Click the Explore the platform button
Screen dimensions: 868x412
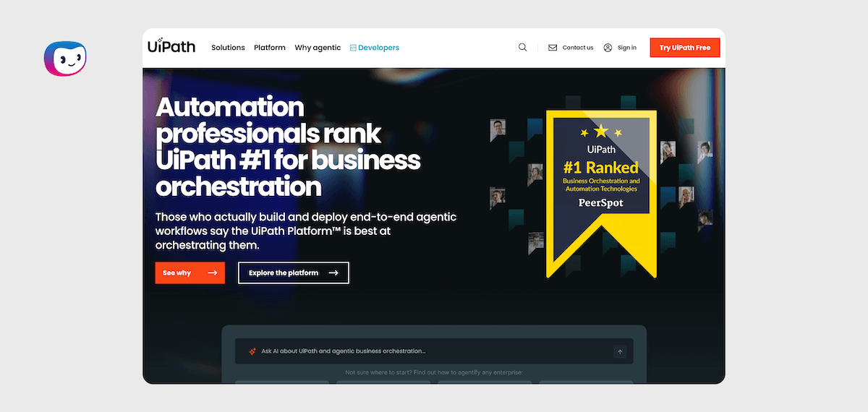click(x=294, y=272)
